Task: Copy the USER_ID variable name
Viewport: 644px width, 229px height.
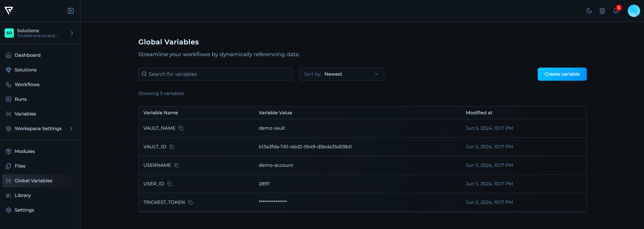Action: [x=170, y=184]
